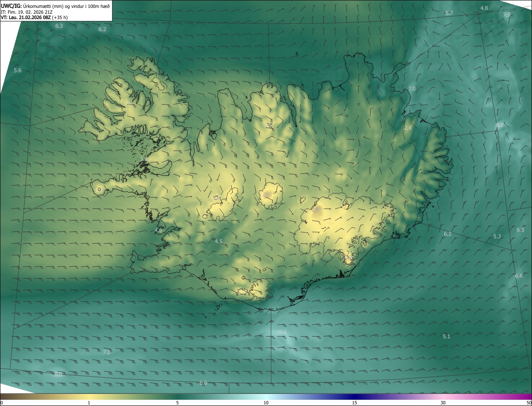Click the 6.9 value label
Image resolution: width=532 pixels, height=406 pixels.
(x=203, y=383)
